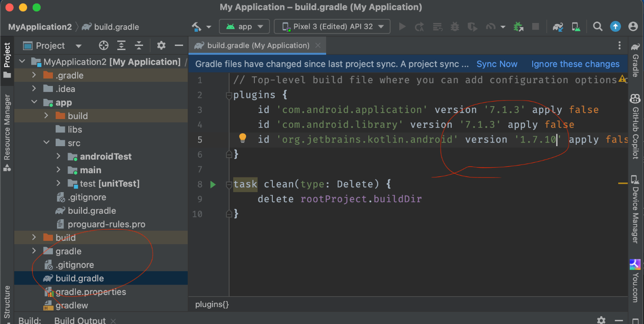The width and height of the screenshot is (644, 324).
Task: Collapse the task clean fold on line 8
Action: pyautogui.click(x=229, y=185)
